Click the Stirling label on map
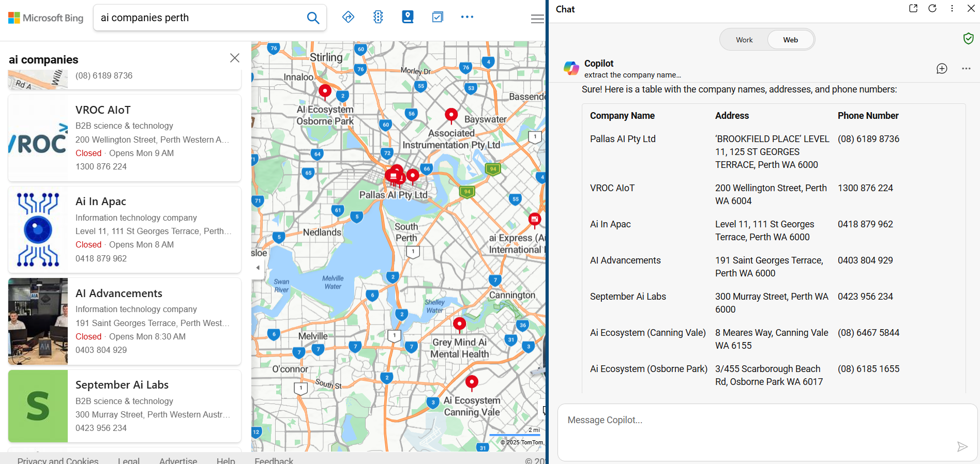Viewport: 980px width, 464px height. pyautogui.click(x=326, y=57)
